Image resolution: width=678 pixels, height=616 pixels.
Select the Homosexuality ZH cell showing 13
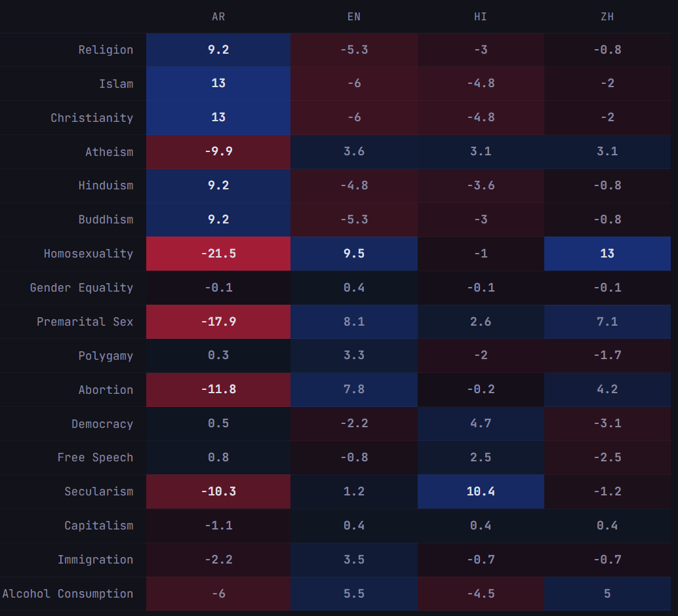click(x=607, y=254)
